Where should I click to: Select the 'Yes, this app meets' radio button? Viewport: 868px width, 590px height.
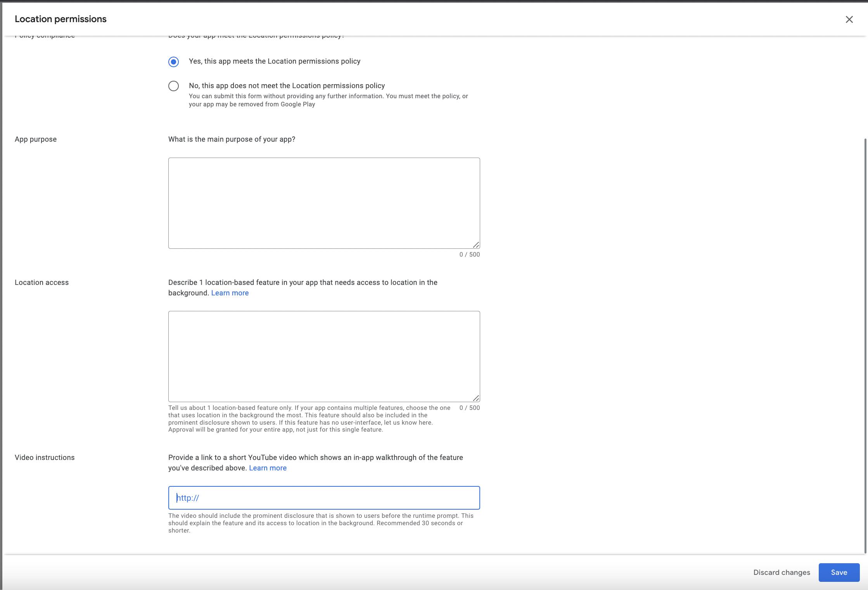173,62
